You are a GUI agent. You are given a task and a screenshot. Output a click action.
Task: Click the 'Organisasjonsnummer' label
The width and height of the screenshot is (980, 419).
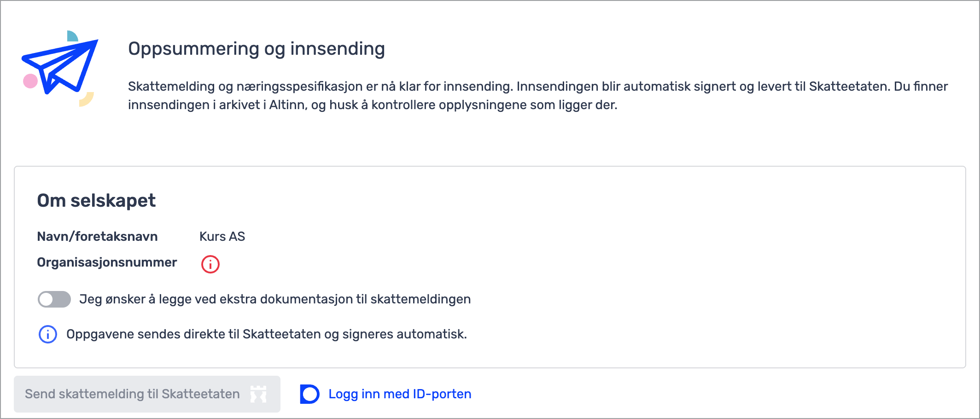(107, 262)
